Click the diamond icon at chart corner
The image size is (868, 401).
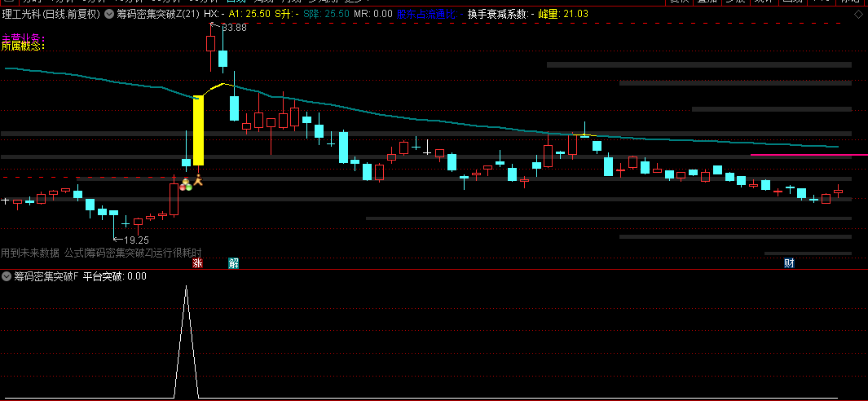(857, 14)
